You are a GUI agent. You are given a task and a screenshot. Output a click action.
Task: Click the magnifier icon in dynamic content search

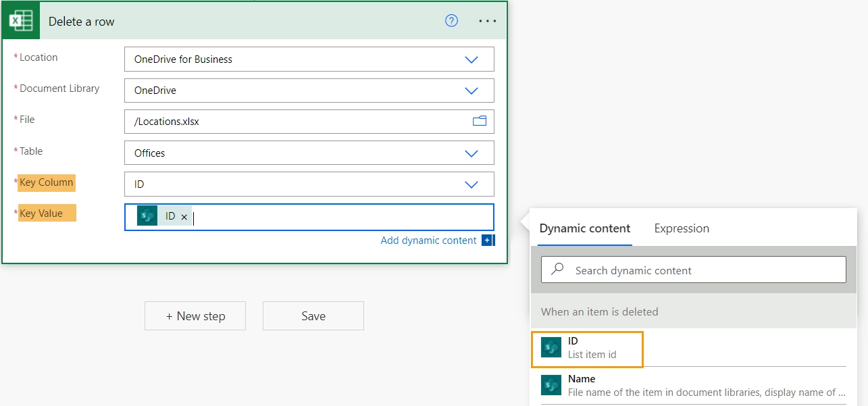tap(558, 270)
